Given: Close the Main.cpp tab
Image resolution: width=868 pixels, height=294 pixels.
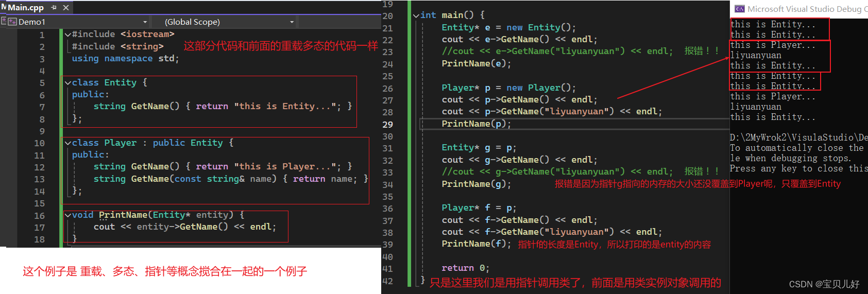Looking at the screenshot, I should [66, 8].
